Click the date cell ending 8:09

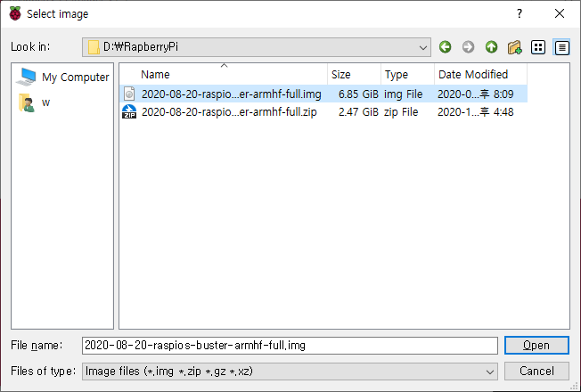[x=475, y=94]
